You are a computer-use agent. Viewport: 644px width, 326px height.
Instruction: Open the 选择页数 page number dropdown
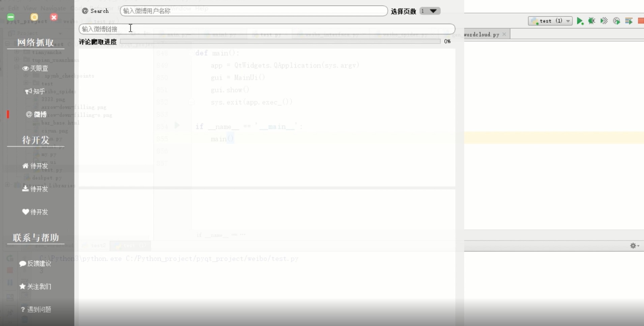click(430, 11)
